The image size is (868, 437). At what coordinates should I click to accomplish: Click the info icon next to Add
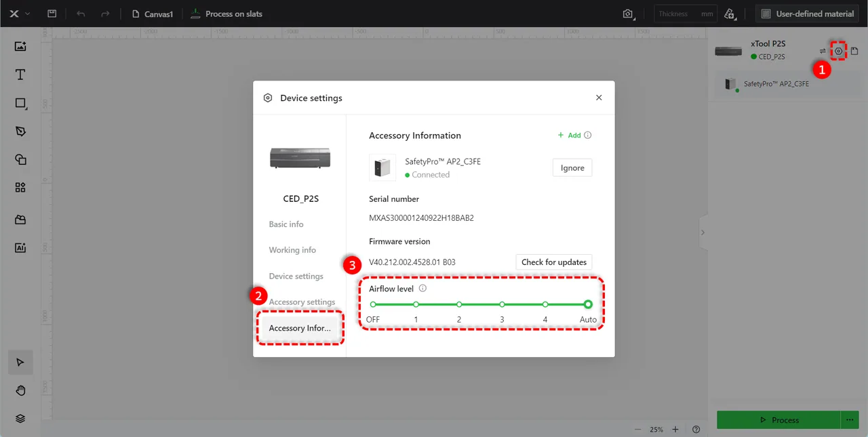[x=588, y=135]
